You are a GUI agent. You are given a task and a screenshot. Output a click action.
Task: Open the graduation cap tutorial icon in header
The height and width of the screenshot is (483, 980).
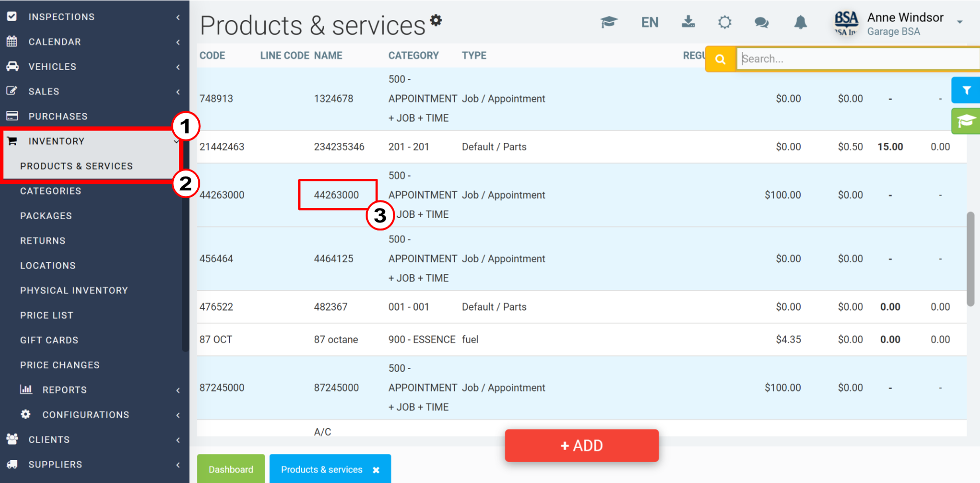(x=609, y=22)
